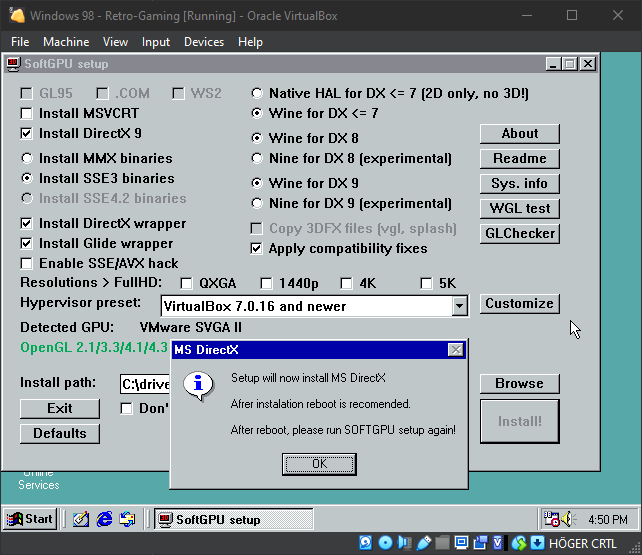The image size is (642, 555).
Task: Click the blue info bubble icon in MS DirectX dialog
Action: pos(199,386)
